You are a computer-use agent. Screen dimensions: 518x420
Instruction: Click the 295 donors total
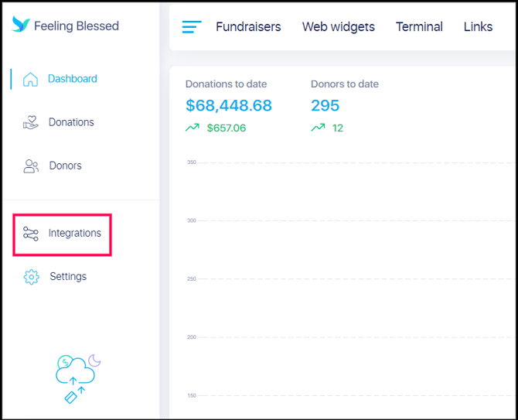click(x=325, y=105)
